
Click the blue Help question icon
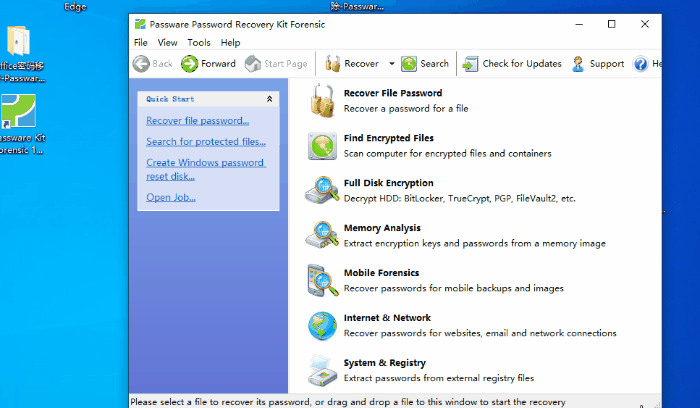[x=640, y=64]
